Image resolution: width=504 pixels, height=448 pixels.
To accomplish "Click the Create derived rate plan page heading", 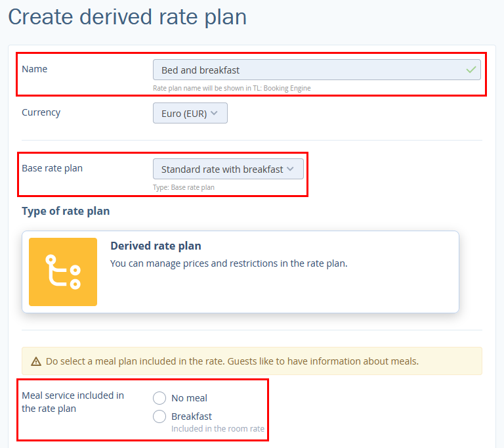I will 127,17.
